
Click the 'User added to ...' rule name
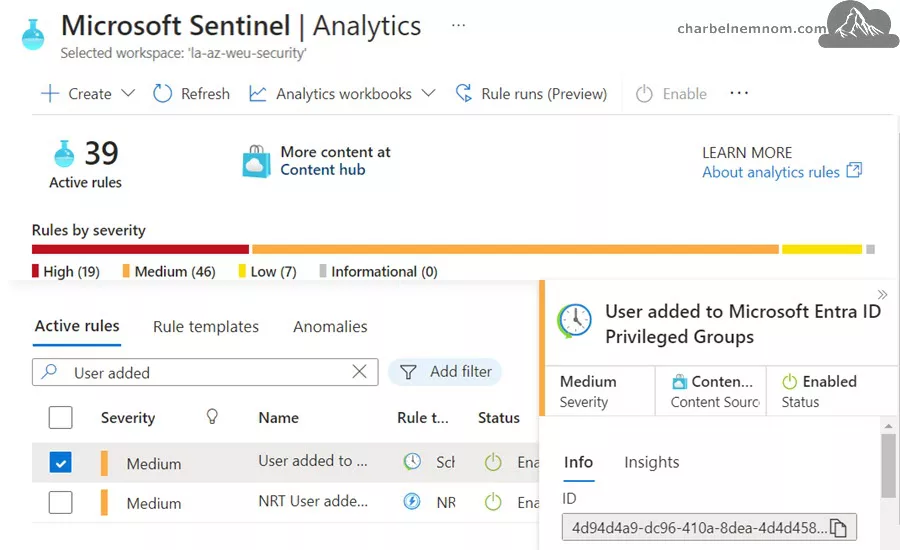[x=312, y=461]
